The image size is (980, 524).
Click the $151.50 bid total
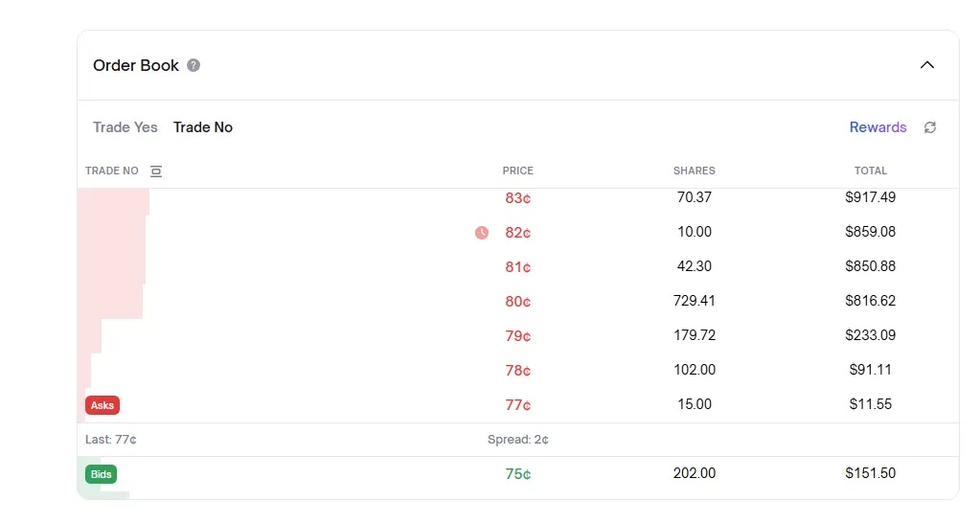tap(871, 473)
